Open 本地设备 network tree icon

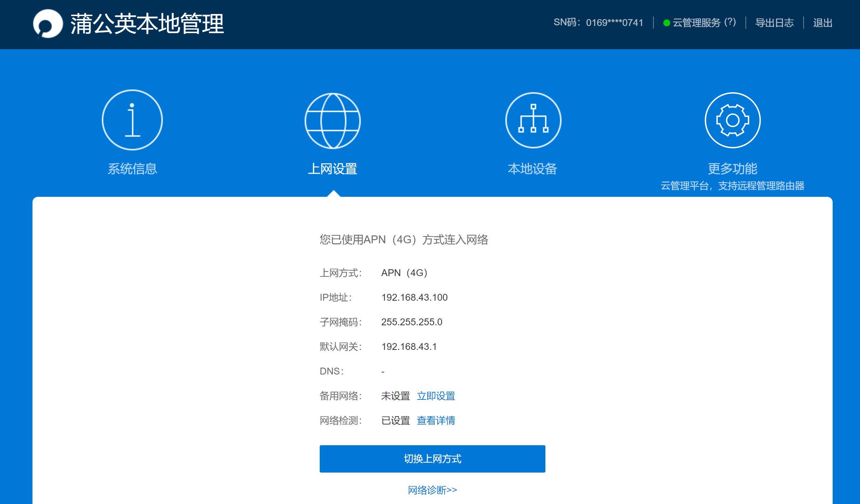point(533,120)
